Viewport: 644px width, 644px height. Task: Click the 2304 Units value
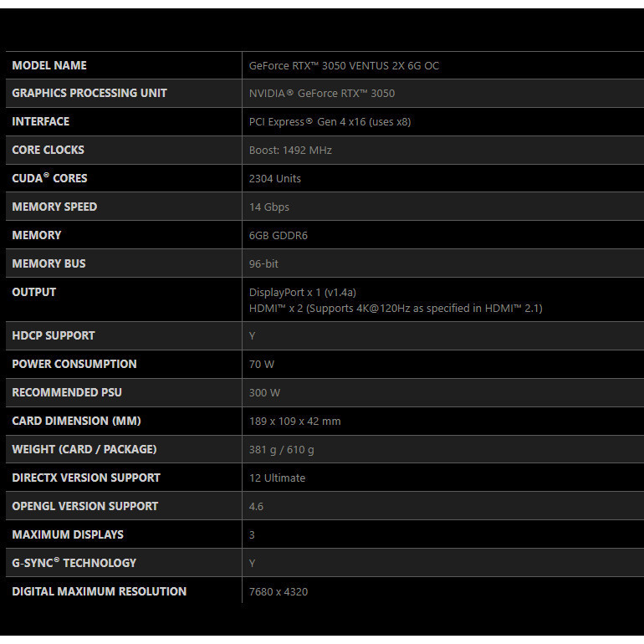click(275, 178)
